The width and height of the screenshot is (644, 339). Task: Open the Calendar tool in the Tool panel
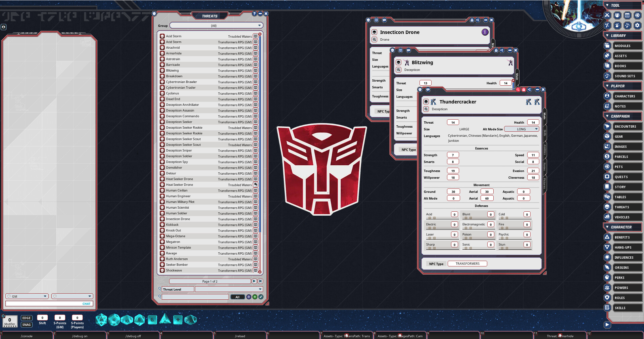(x=627, y=15)
